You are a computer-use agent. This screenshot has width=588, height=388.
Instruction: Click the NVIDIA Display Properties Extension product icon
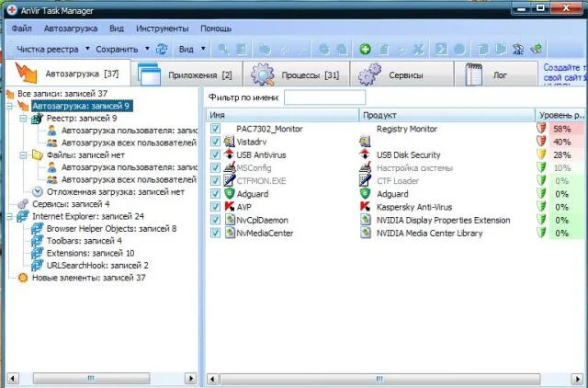[x=365, y=220]
